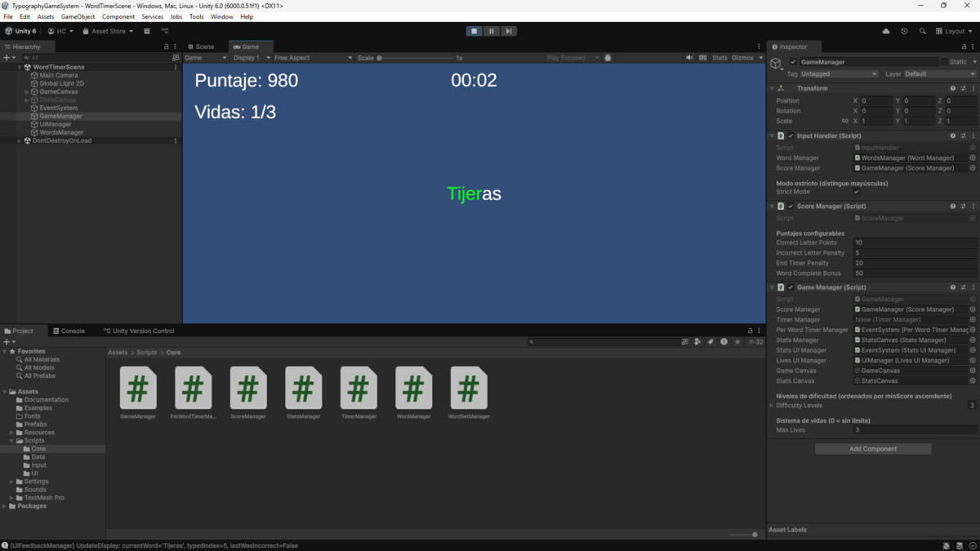This screenshot has width=980, height=551.
Task: Toggle the Static checkbox
Action: (944, 62)
